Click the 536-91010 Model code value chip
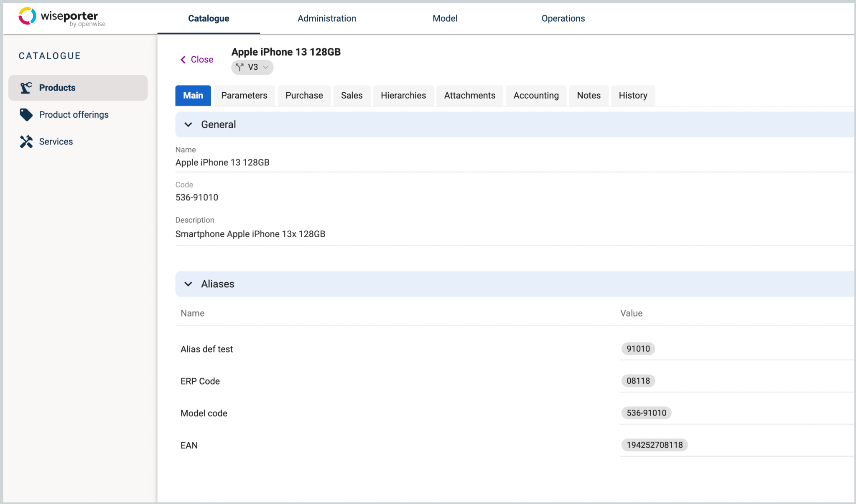 (646, 413)
